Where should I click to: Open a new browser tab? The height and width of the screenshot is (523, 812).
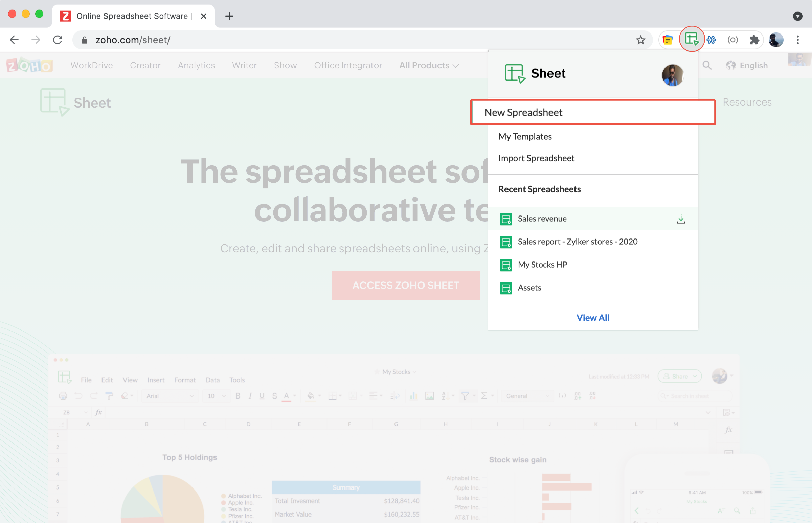[x=229, y=16]
